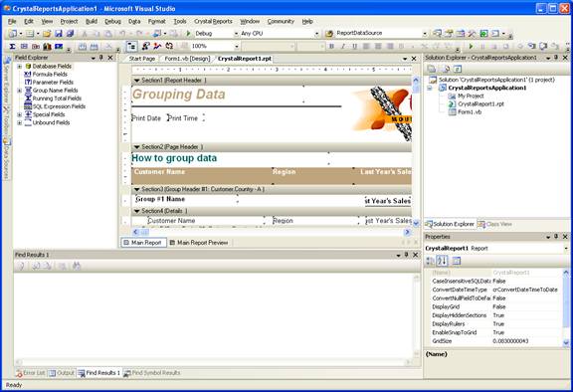
Task: Expand the Database Fields tree node
Action: (x=19, y=66)
